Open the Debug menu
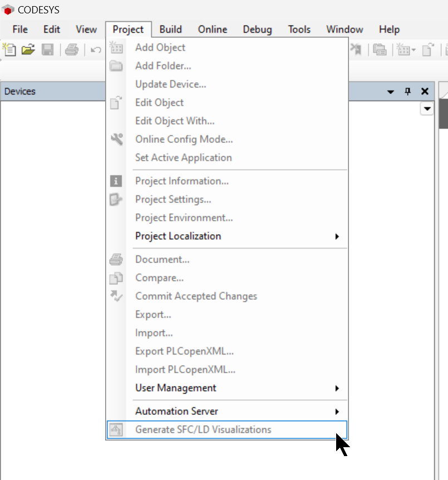Viewport: 448px width, 480px height. pyautogui.click(x=257, y=29)
